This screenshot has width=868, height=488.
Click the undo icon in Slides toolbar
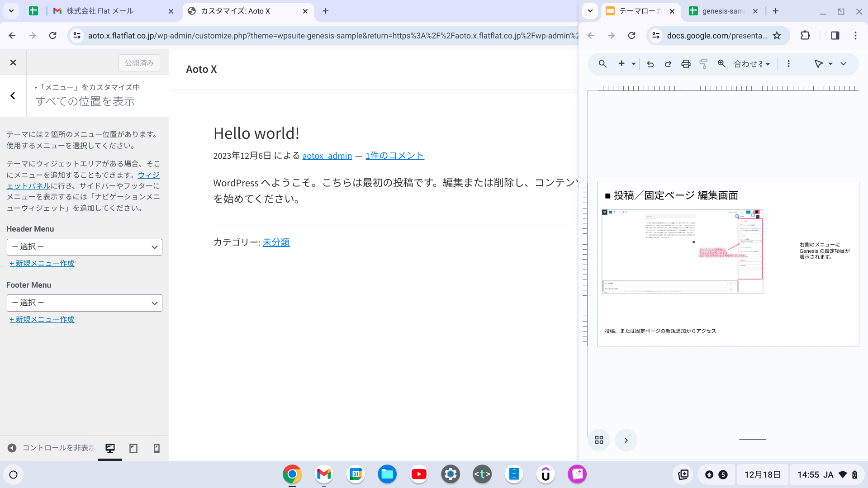(650, 64)
